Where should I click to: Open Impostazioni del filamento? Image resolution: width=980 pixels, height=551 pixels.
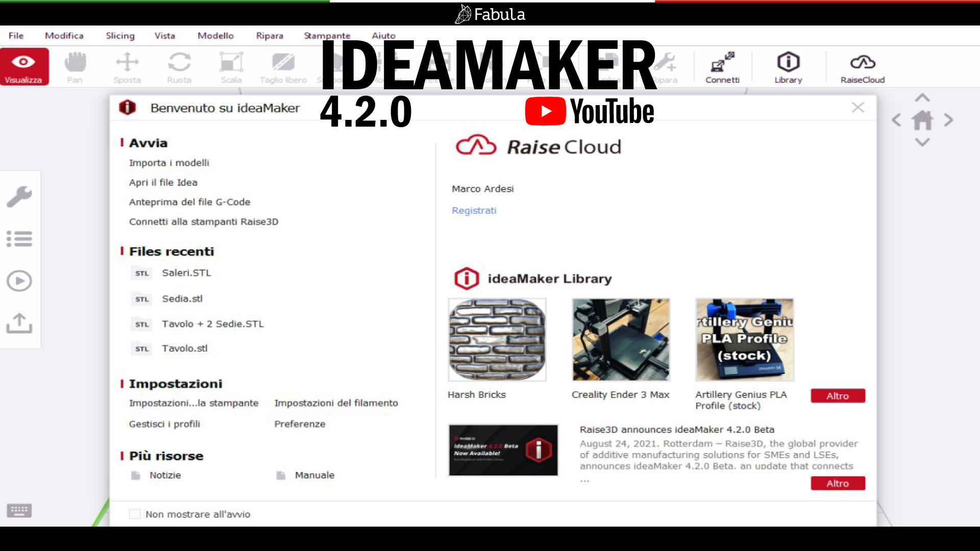coord(336,403)
